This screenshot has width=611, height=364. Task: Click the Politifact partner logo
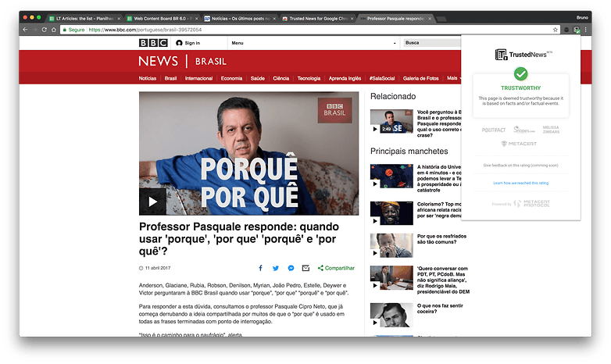pos(493,130)
